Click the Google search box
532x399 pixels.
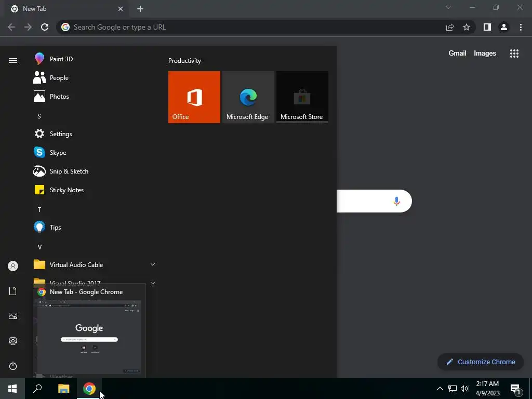click(x=374, y=201)
